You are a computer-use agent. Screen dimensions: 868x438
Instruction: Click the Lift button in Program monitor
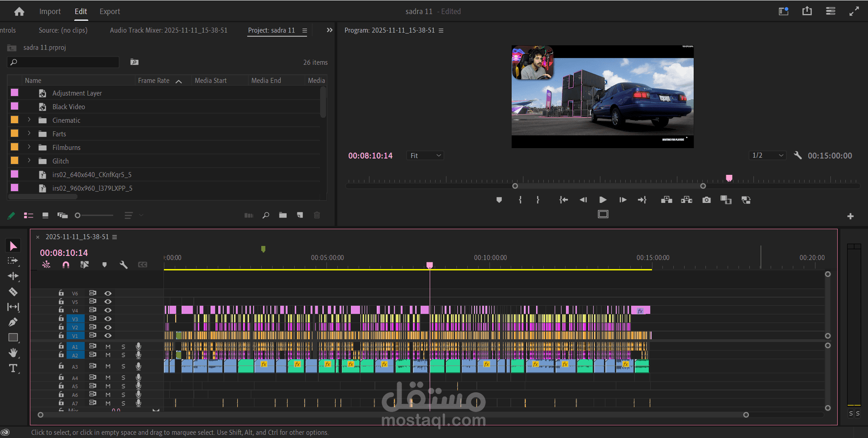coord(667,200)
